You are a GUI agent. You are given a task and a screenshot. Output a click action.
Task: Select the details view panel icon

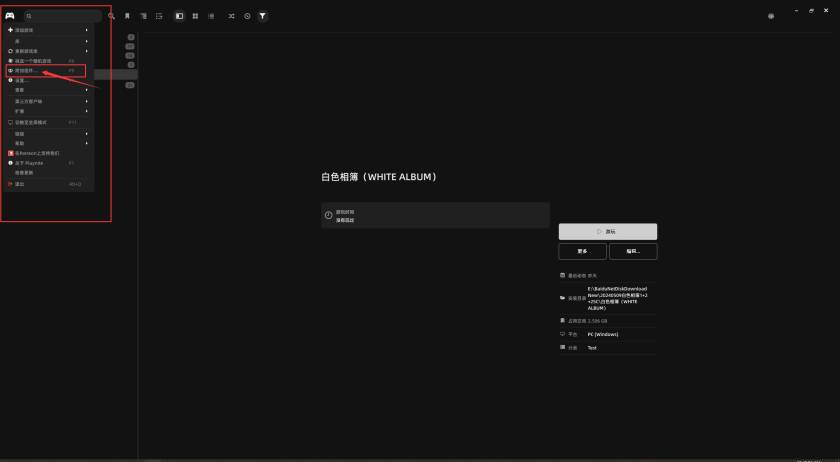pos(179,16)
